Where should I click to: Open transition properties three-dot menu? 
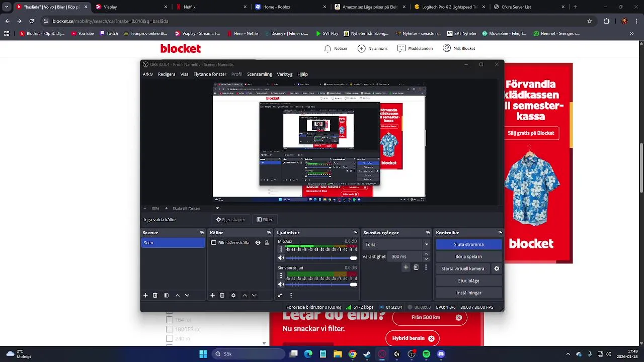pos(426,267)
